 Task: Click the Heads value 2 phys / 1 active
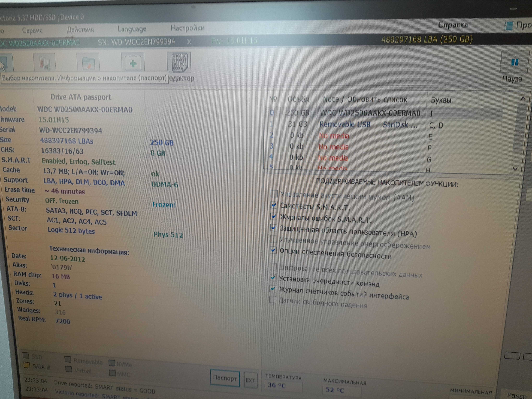(x=78, y=296)
